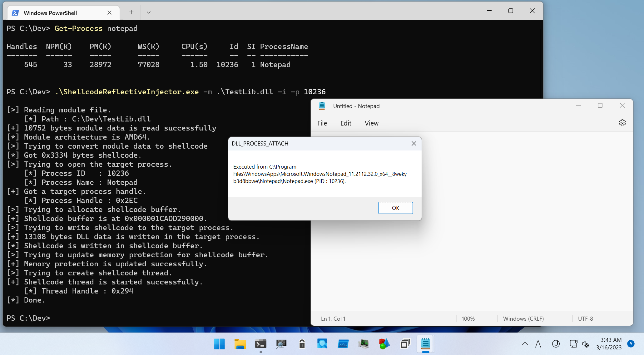Image resolution: width=644 pixels, height=355 pixels.
Task: Minimize the Notepad window
Action: [x=578, y=106]
